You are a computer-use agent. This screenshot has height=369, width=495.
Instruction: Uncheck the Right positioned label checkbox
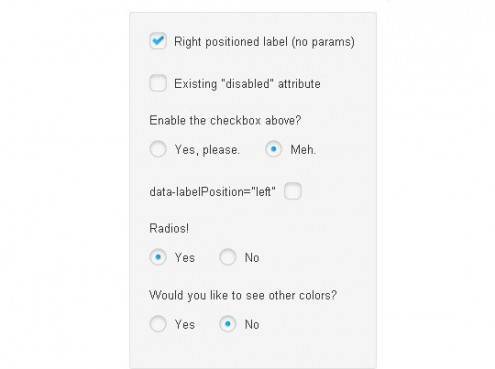pos(158,41)
